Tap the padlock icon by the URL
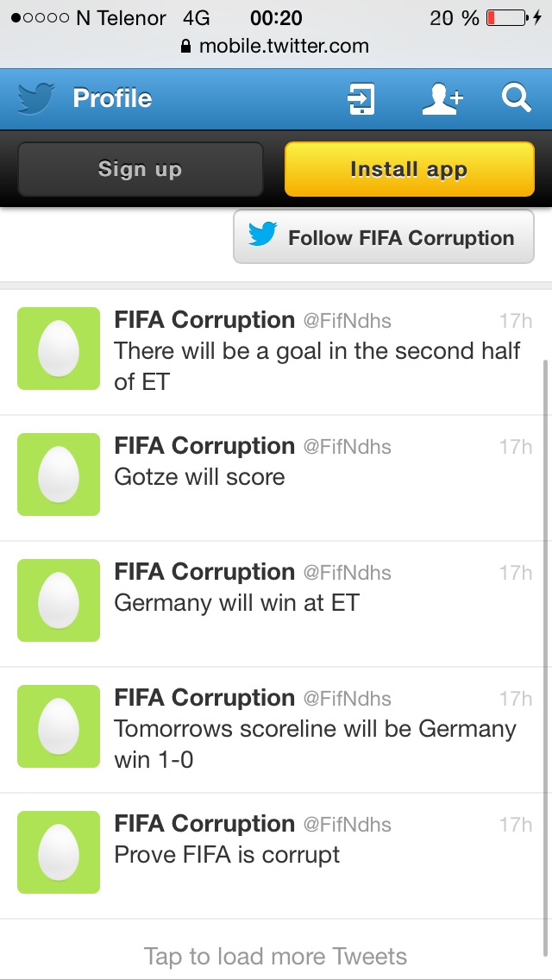Image resolution: width=552 pixels, height=980 pixels. click(185, 46)
